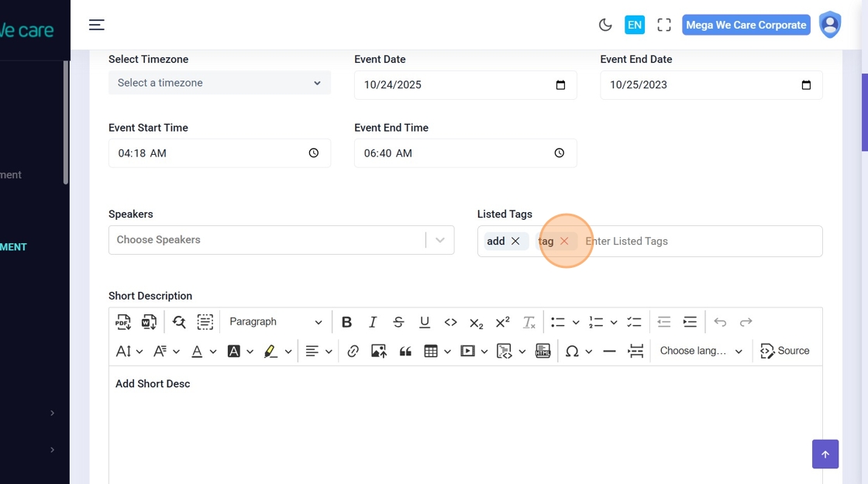The height and width of the screenshot is (484, 868).
Task: Toggle bold formatting
Action: (x=346, y=322)
